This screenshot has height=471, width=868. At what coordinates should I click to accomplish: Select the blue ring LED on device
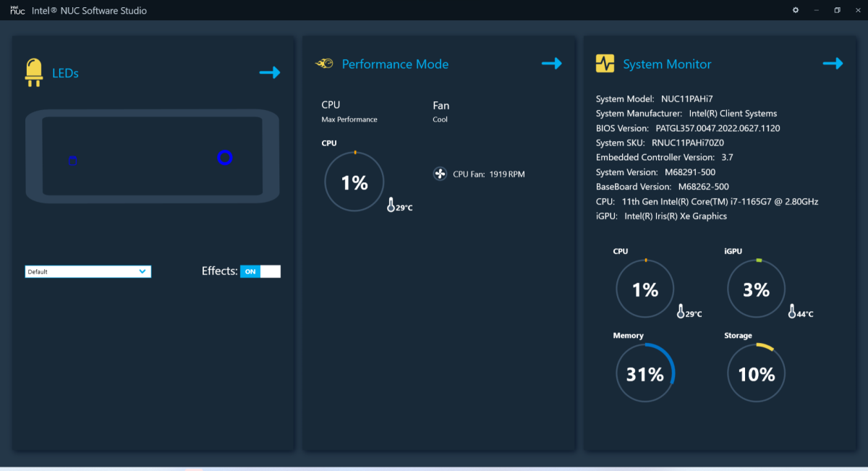[x=224, y=157]
